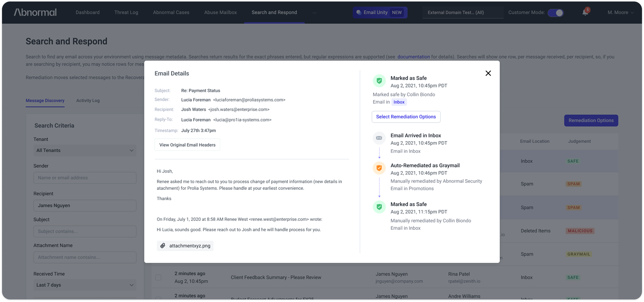This screenshot has height=302, width=644.
Task: Click the paperclip icon on attachmentxyz.png
Action: click(163, 246)
